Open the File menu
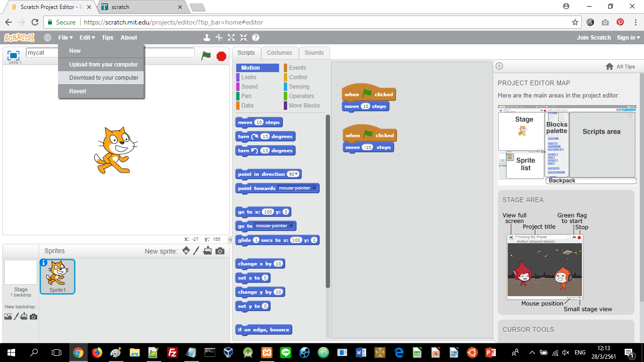The height and width of the screenshot is (362, 644). [66, 38]
